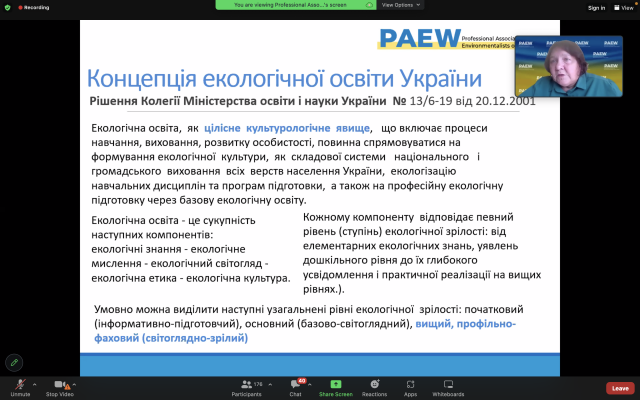Viewport: 640px width, 400px height.
Task: Open the Apps panel
Action: point(410,388)
